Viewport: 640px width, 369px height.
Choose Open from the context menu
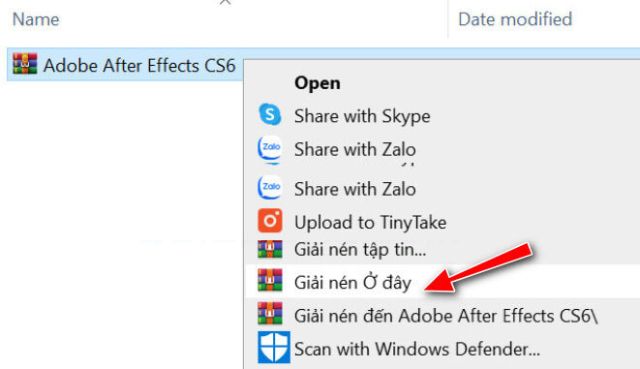[x=317, y=83]
